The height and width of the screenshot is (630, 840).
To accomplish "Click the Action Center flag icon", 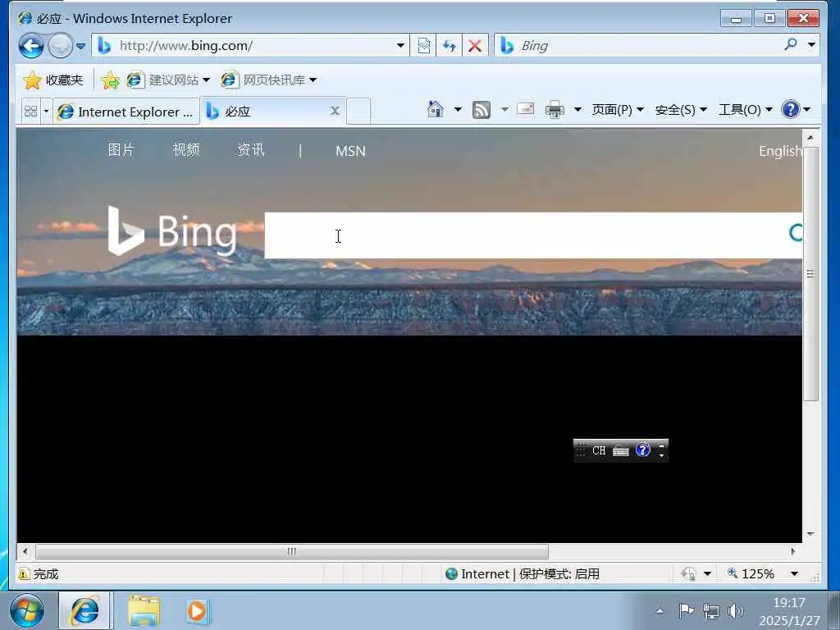I will (x=687, y=610).
